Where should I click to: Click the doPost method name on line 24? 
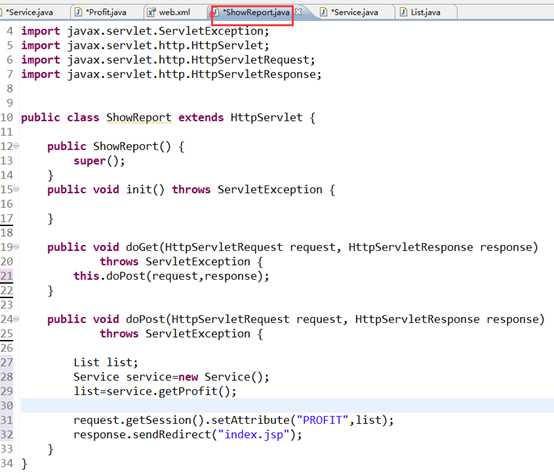145,319
